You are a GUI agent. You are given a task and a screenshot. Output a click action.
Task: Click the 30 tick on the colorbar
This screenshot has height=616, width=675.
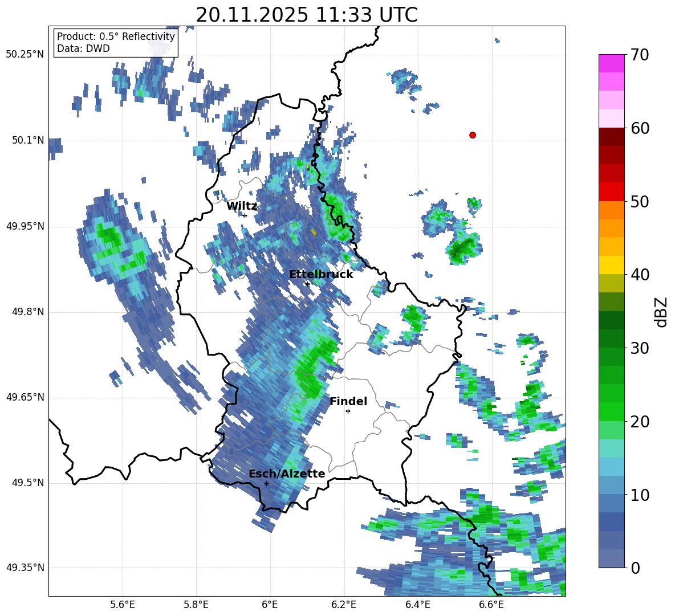[x=640, y=348]
